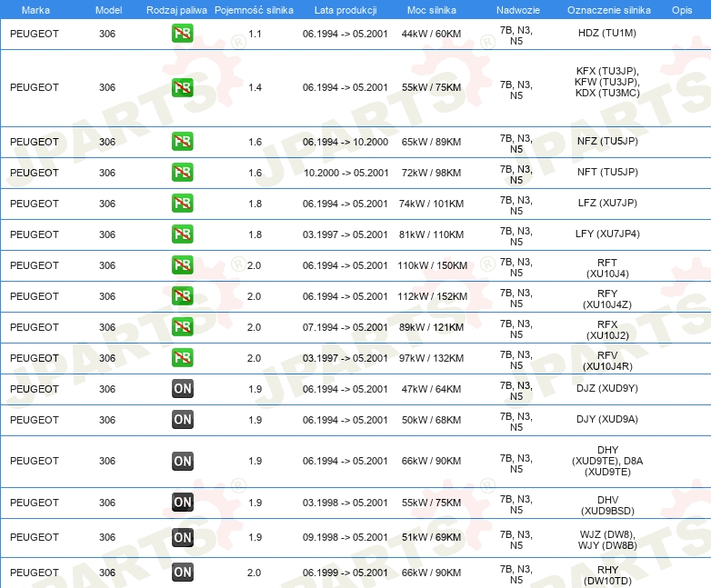Click engine code DHV (XUD9BSD)

pyautogui.click(x=607, y=505)
